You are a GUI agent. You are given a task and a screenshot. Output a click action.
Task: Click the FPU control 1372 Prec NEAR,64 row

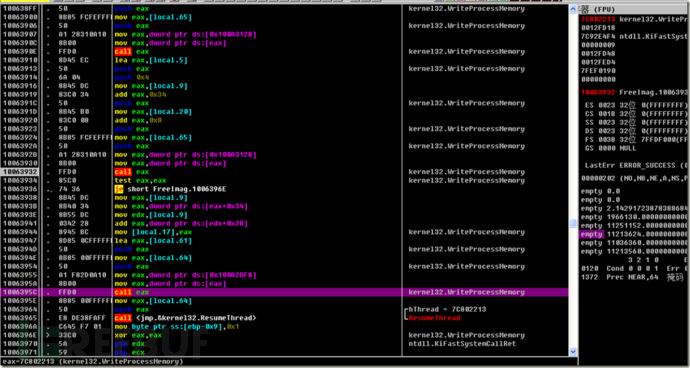[632, 277]
